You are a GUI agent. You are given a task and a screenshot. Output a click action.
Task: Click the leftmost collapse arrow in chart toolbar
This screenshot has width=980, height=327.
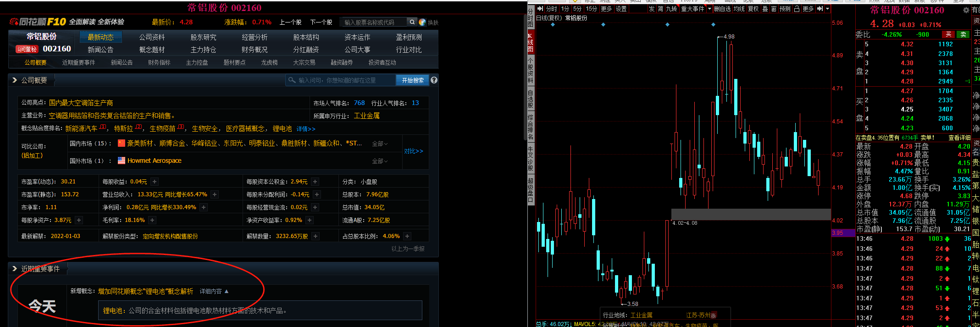point(540,9)
